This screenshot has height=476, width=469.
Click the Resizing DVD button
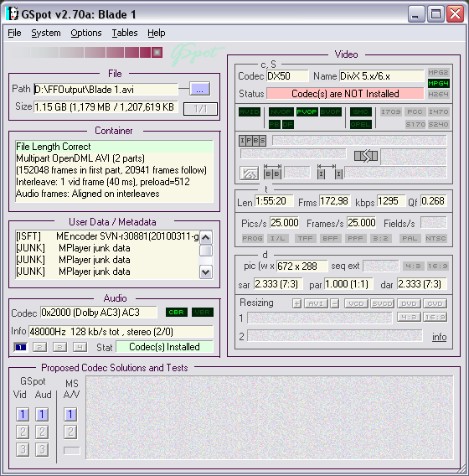tap(409, 303)
